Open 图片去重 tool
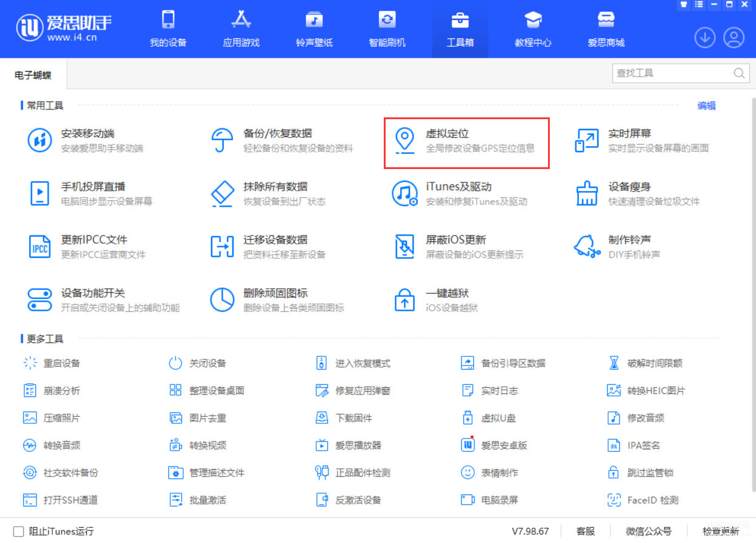This screenshot has width=756, height=543. pyautogui.click(x=197, y=418)
